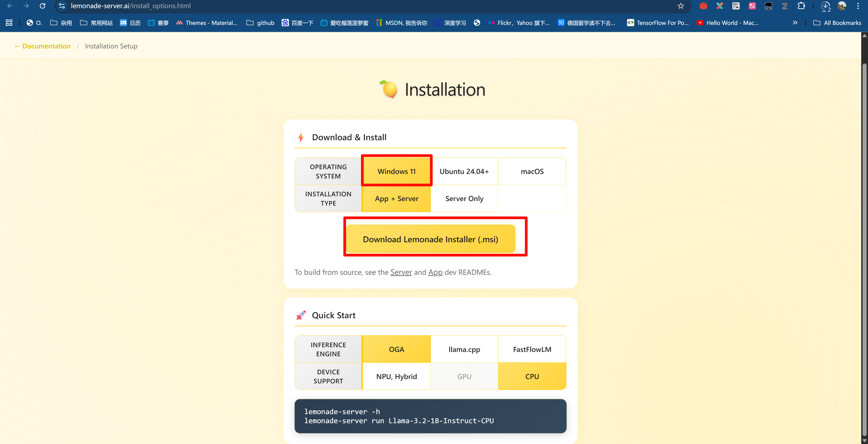Open site information icon in address bar
Screen dimensions: 868x444
click(x=62, y=6)
